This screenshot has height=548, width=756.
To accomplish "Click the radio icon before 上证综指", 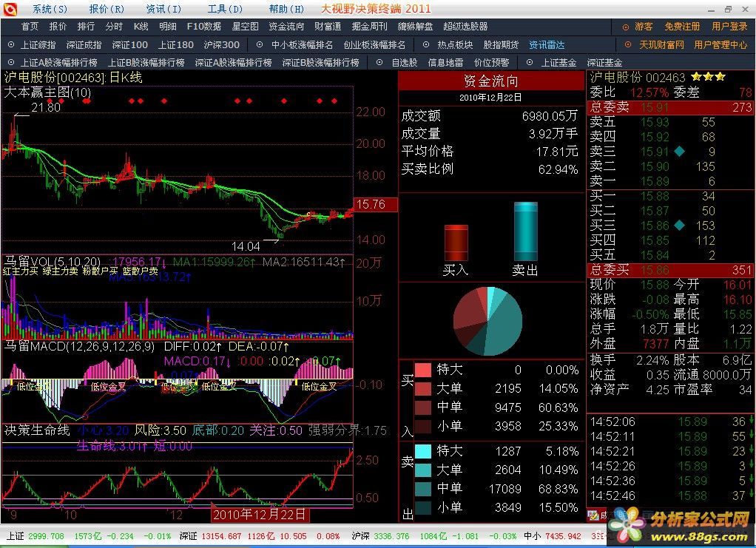I will 11,45.
